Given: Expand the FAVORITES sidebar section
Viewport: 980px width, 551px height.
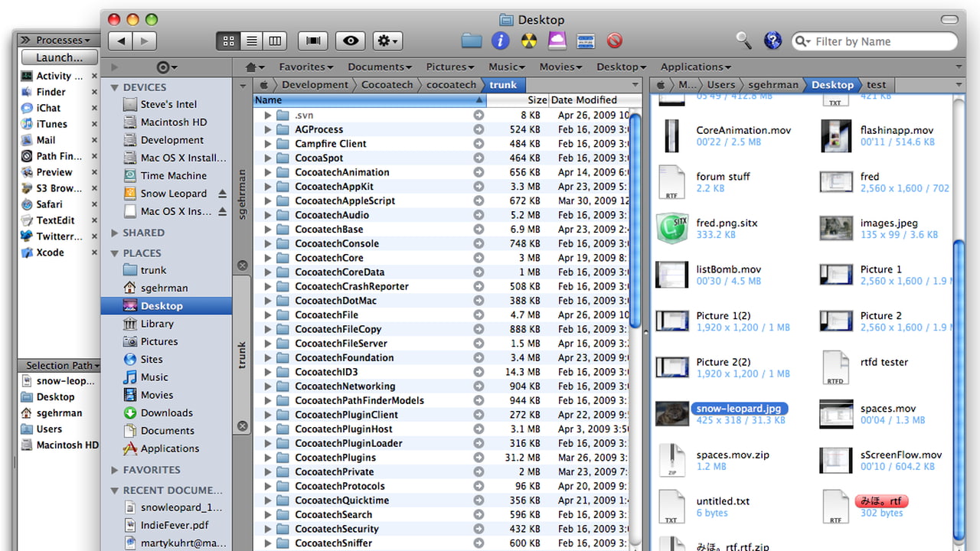Looking at the screenshot, I should point(115,470).
